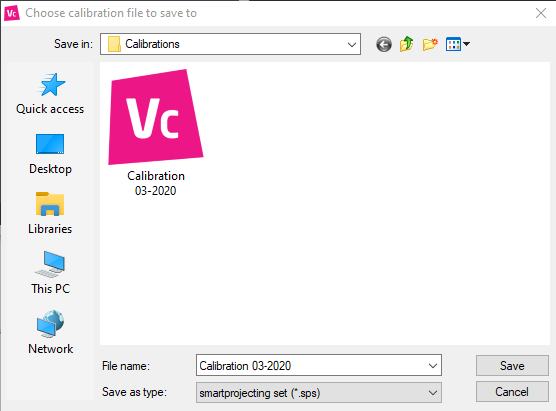
Task: Expand the File name history dropdown
Action: coord(433,365)
